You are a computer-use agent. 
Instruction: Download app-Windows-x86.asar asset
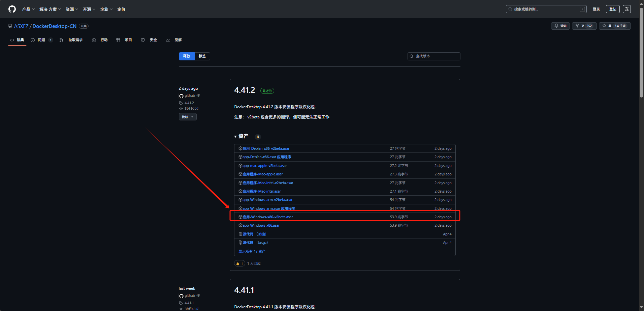pos(261,225)
